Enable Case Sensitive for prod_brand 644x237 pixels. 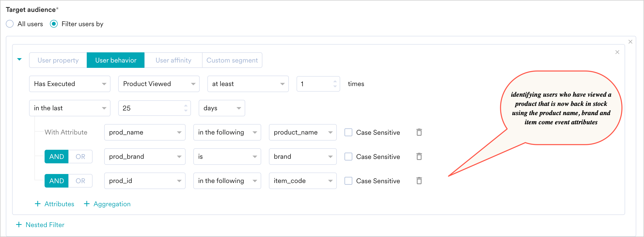tap(348, 157)
